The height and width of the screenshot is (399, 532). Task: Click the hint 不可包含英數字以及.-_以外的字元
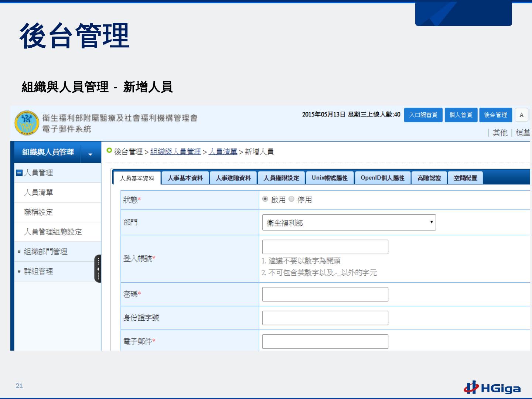pyautogui.click(x=323, y=273)
